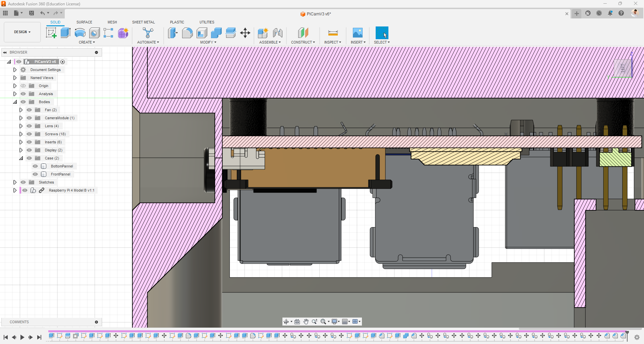Open the INSERT menu label
Viewport: 644px width, 344px height.
358,42
